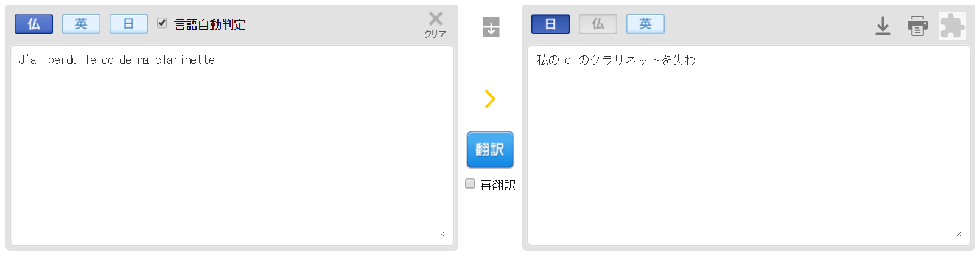Select 日 as target language
The width and height of the screenshot is (980, 255).
550,24
